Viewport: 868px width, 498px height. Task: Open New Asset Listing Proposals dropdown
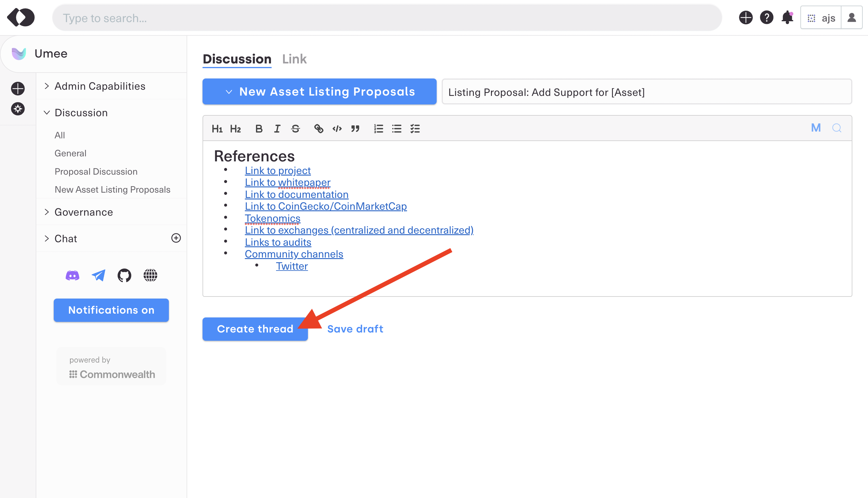click(x=319, y=92)
